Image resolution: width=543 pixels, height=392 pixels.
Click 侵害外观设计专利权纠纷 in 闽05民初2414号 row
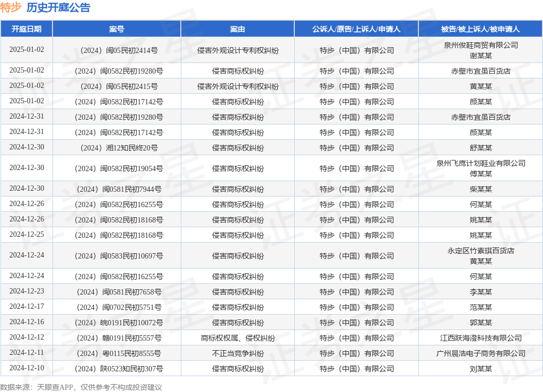point(238,50)
